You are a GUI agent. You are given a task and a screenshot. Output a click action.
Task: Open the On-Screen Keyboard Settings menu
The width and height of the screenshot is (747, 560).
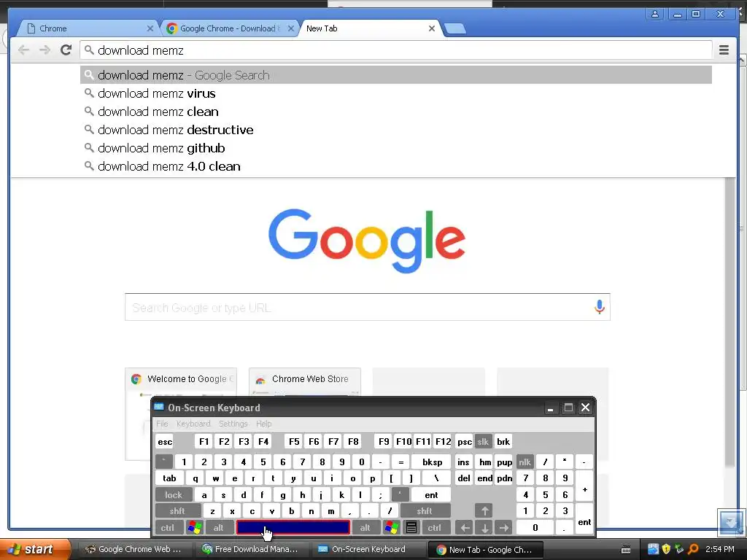pos(233,424)
